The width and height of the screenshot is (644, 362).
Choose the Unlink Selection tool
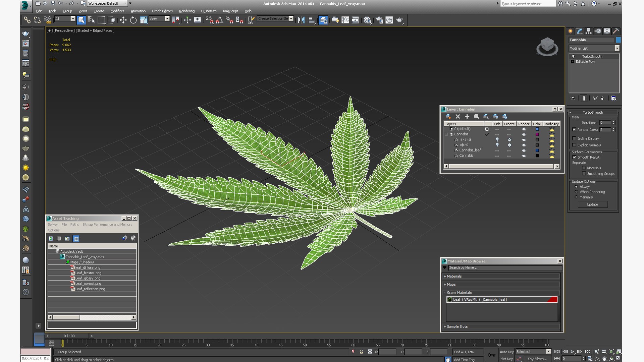(37, 20)
